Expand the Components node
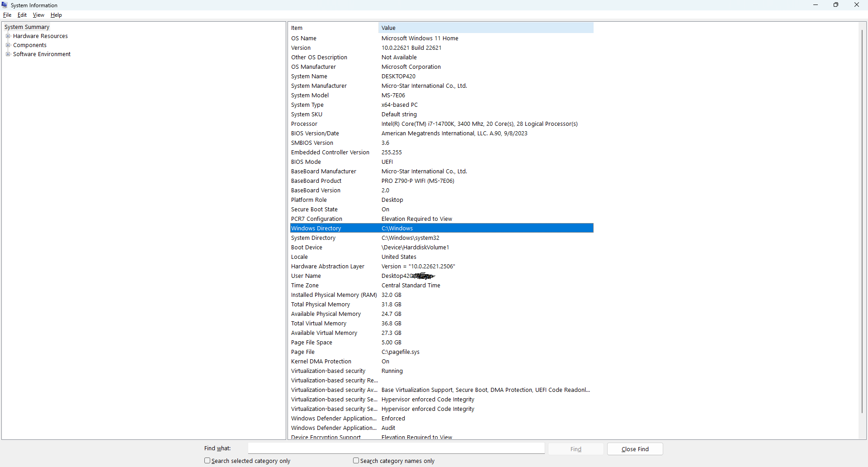 click(x=8, y=45)
